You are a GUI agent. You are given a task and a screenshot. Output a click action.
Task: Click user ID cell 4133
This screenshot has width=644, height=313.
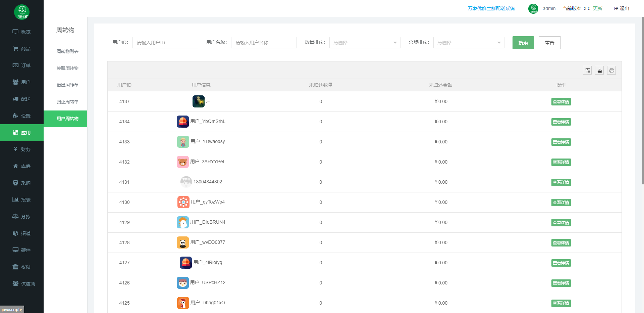(124, 142)
